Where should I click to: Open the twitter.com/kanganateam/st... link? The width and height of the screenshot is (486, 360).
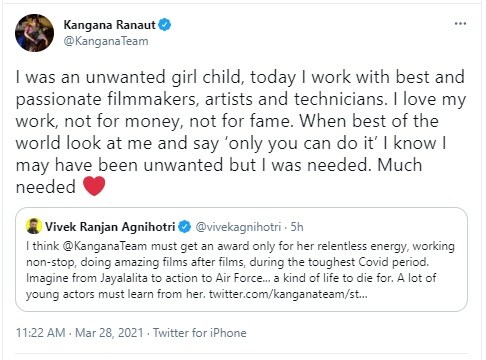tap(288, 294)
